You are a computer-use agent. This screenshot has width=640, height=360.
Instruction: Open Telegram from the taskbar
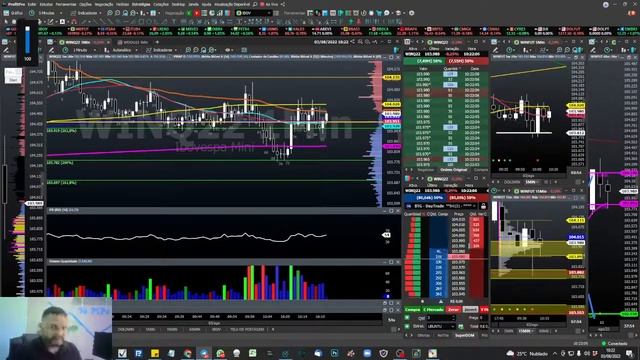click(204, 353)
